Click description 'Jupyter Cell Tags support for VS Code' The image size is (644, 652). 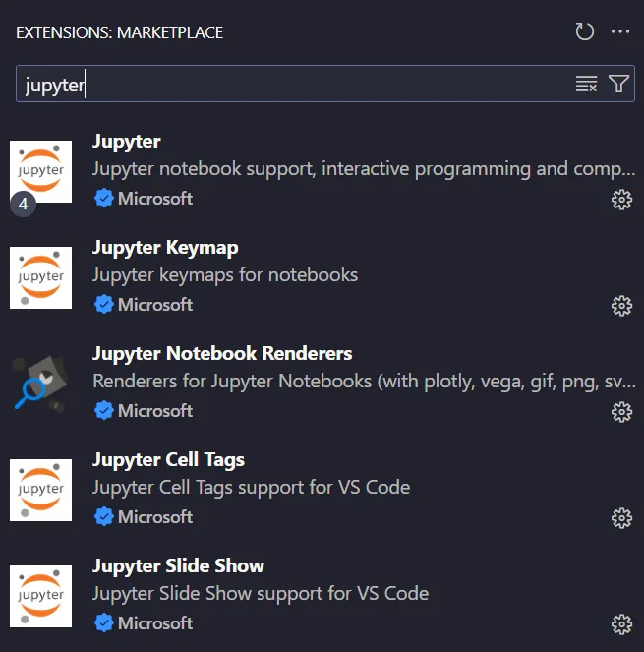pos(251,488)
